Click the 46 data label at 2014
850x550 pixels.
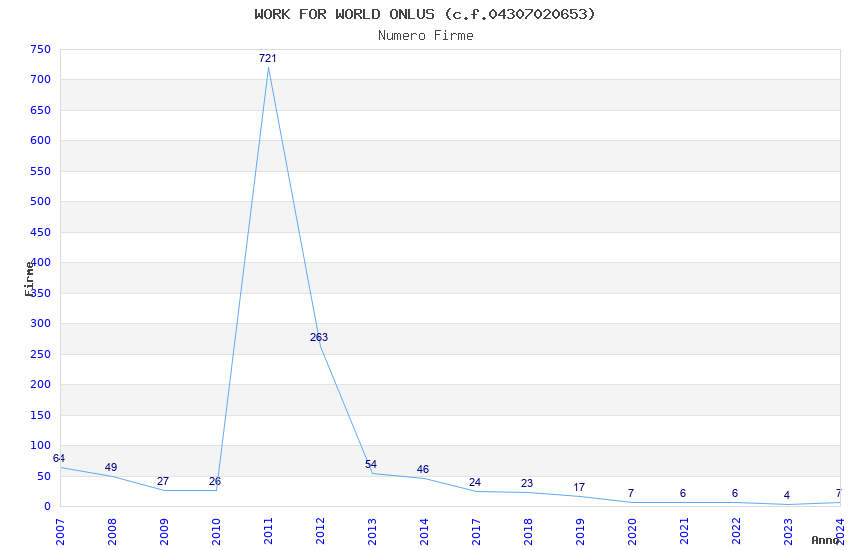423,469
